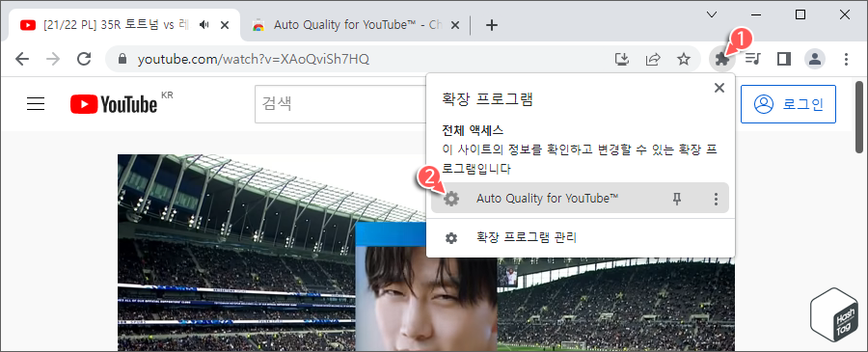The height and width of the screenshot is (352, 868).
Task: Go back using the browser back arrow
Action: pos(22,59)
